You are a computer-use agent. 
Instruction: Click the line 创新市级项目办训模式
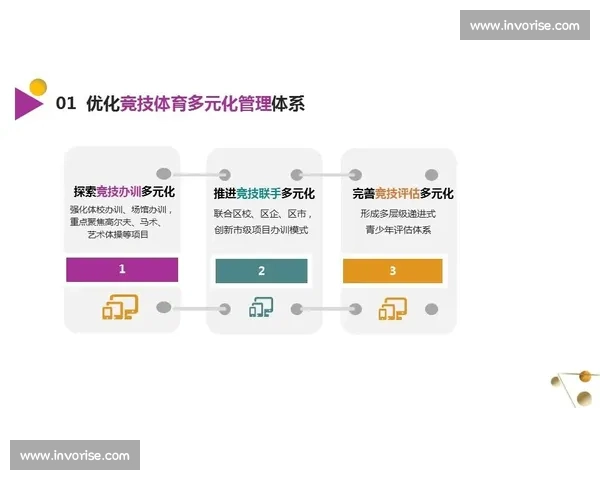261,230
